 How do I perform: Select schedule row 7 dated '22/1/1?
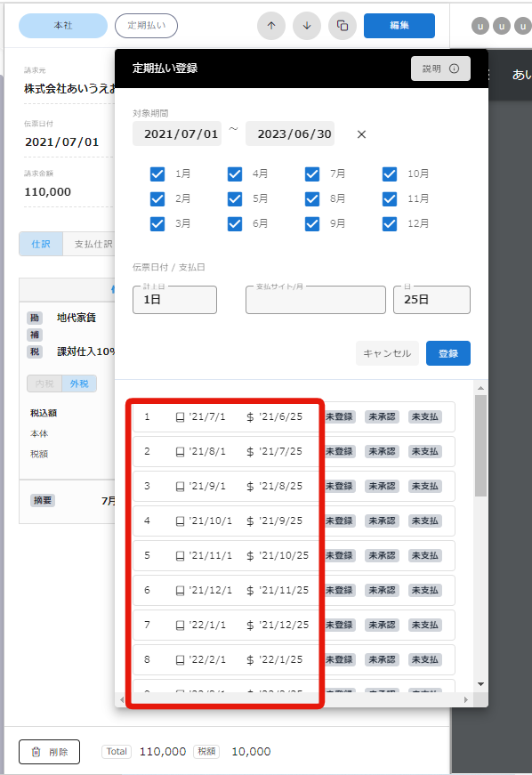click(x=294, y=625)
